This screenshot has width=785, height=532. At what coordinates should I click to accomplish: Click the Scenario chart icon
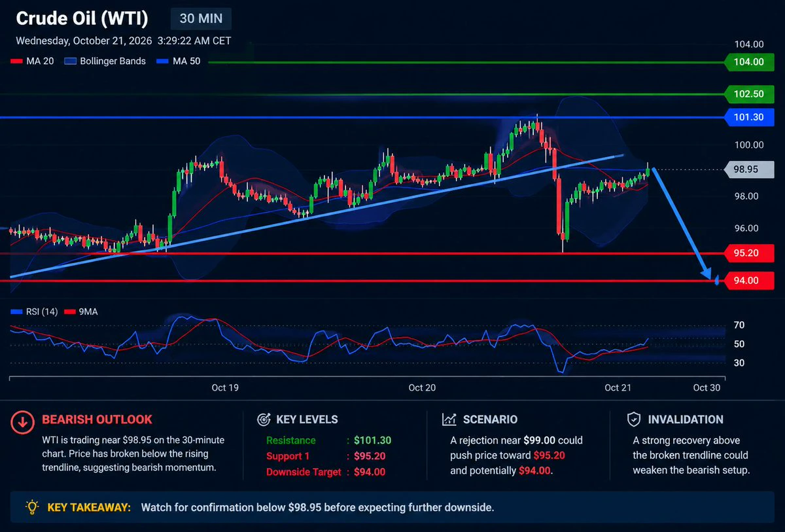(x=449, y=419)
